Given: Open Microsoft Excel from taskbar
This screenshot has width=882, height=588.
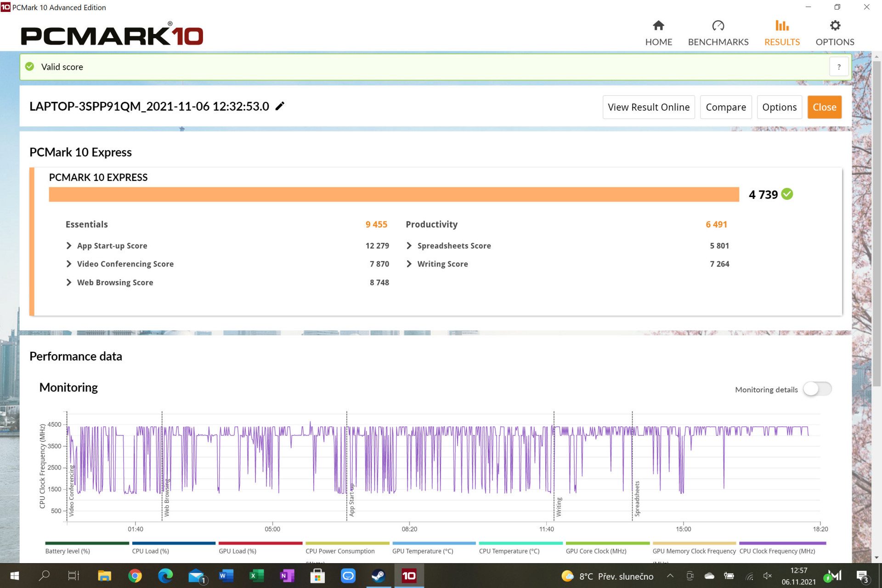Looking at the screenshot, I should [x=256, y=576].
